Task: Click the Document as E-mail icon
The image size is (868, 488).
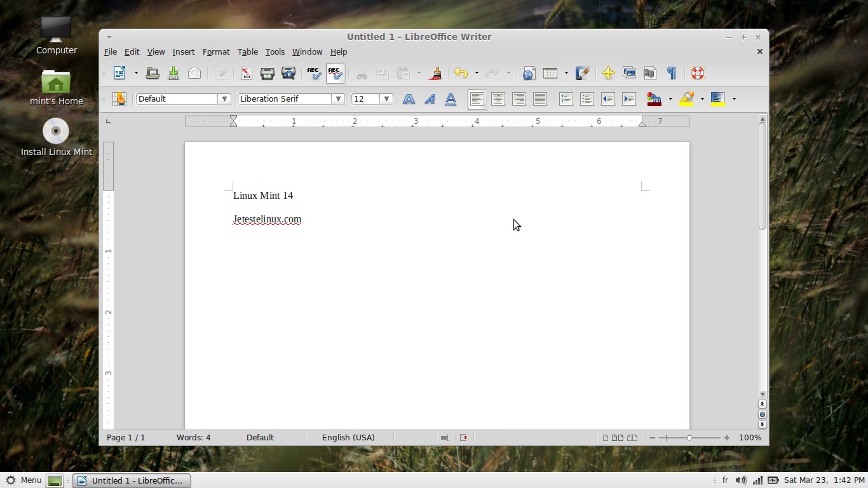Action: point(194,73)
